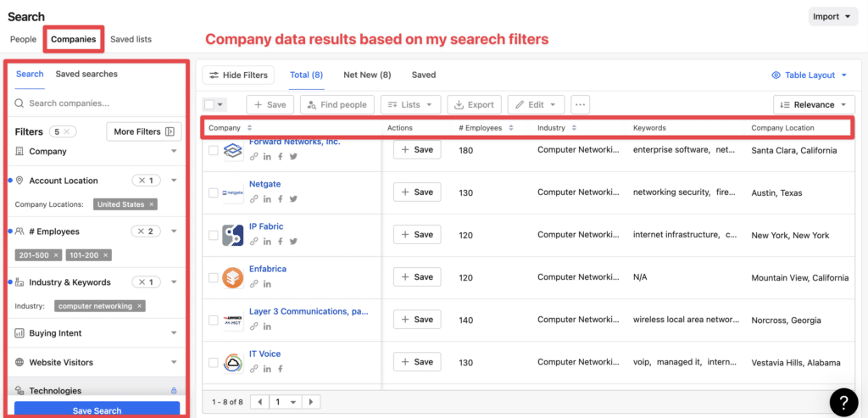The width and height of the screenshot is (868, 418).
Task: Clear the Account Location filter count
Action: click(x=146, y=181)
